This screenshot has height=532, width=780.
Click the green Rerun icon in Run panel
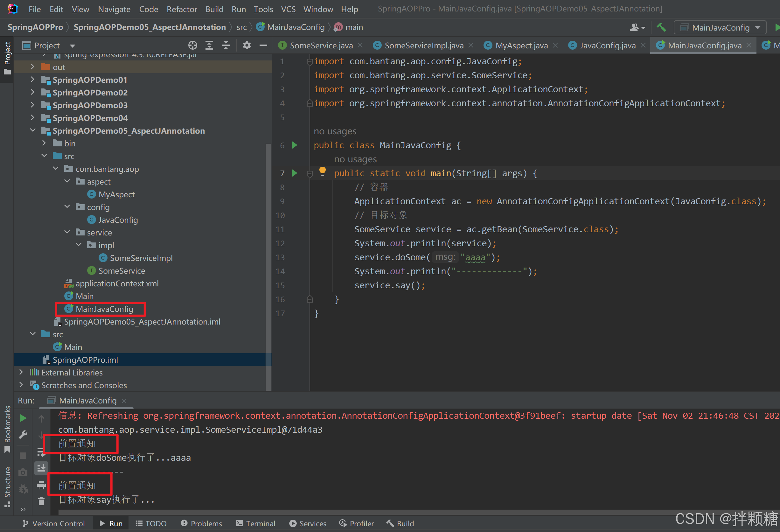(x=23, y=418)
